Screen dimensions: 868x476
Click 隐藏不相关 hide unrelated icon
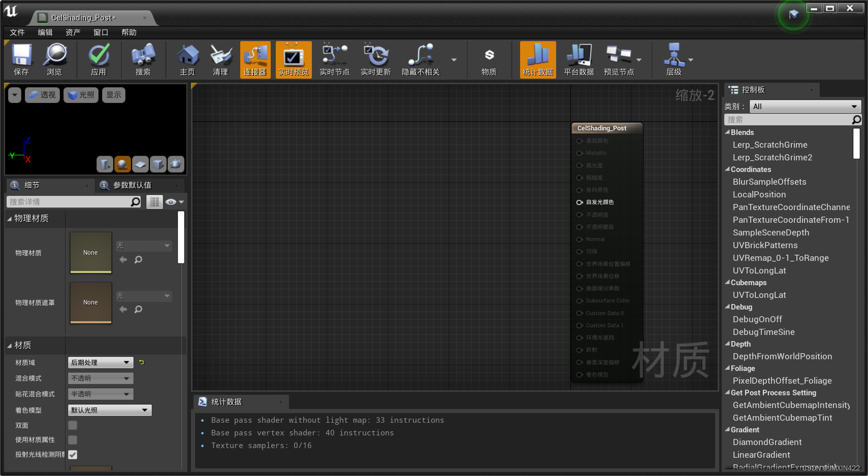coord(421,59)
